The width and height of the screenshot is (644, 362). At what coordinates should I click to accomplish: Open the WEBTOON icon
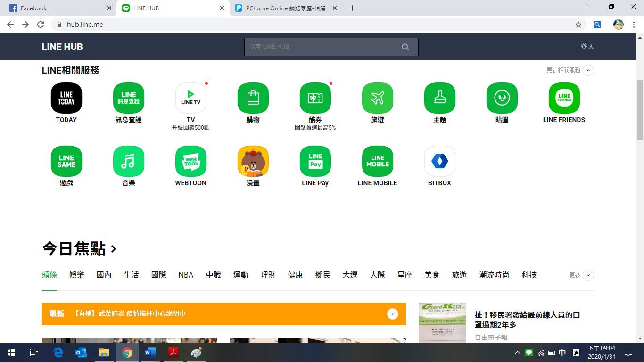[191, 161]
